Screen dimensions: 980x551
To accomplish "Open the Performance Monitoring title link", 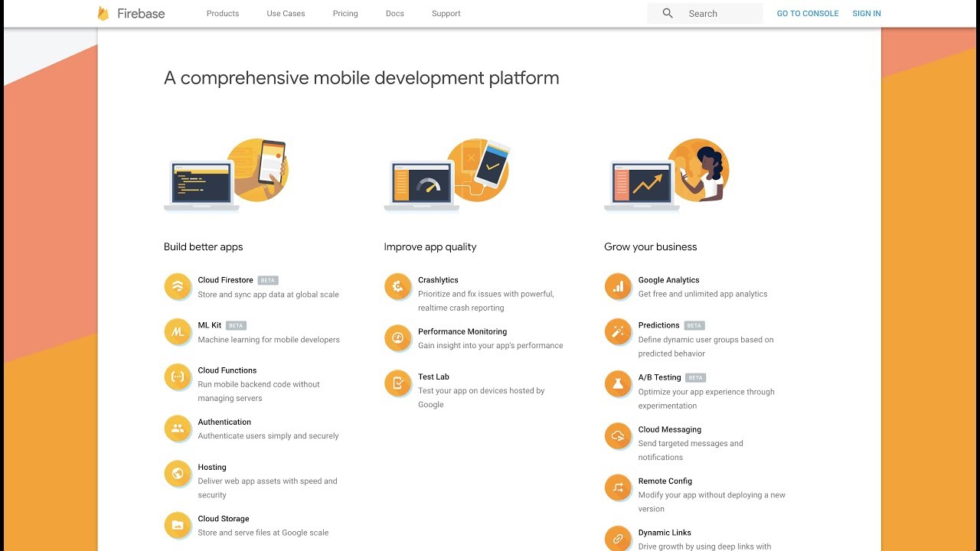I will [x=462, y=331].
